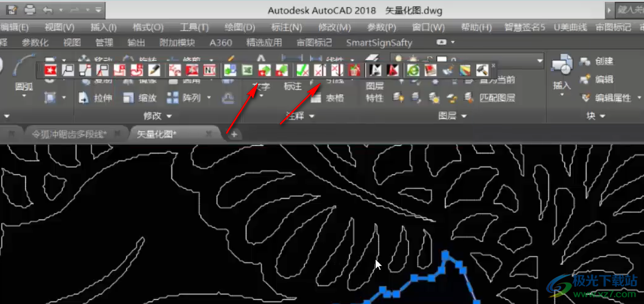
Task: Click the black-and-white M icon in floating toolbar
Action: [x=376, y=70]
